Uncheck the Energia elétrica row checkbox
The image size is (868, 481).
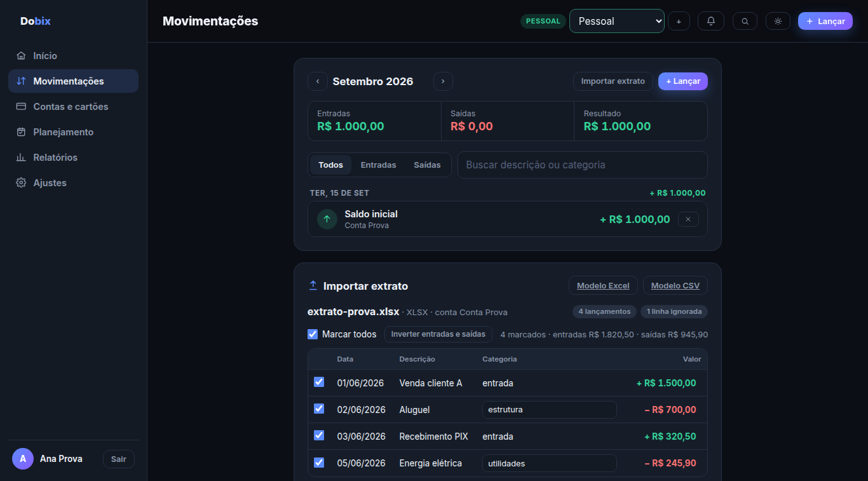pyautogui.click(x=319, y=463)
